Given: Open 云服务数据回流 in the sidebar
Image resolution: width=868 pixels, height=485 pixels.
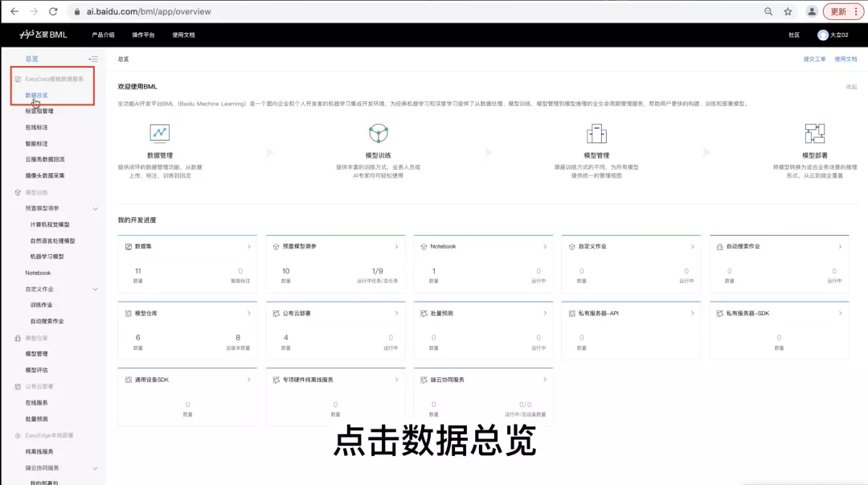Looking at the screenshot, I should (x=45, y=159).
